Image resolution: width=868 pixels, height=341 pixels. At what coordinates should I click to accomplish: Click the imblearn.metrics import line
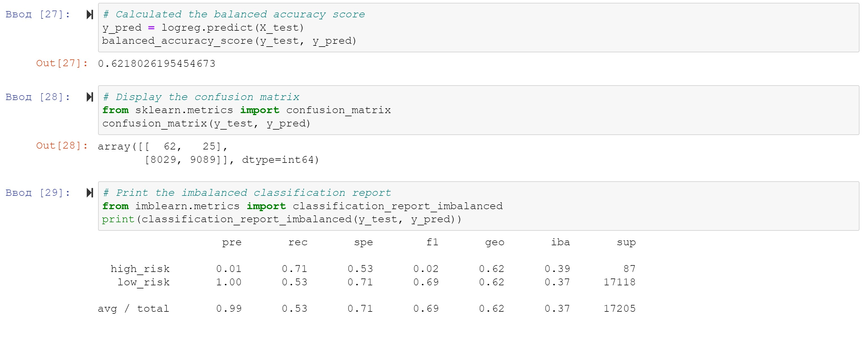302,206
